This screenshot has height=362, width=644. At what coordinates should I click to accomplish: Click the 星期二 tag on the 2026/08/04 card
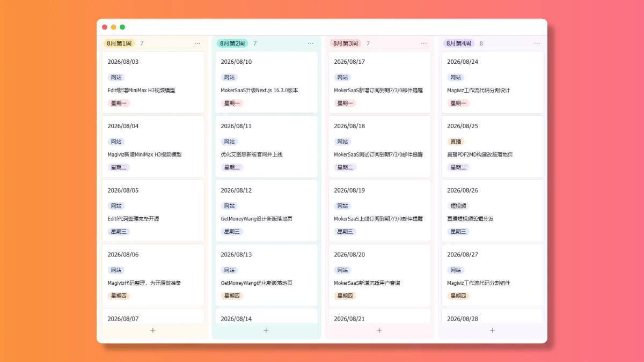[x=119, y=167]
